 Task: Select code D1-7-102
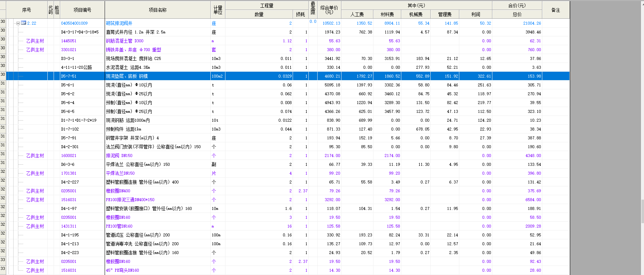(70, 129)
